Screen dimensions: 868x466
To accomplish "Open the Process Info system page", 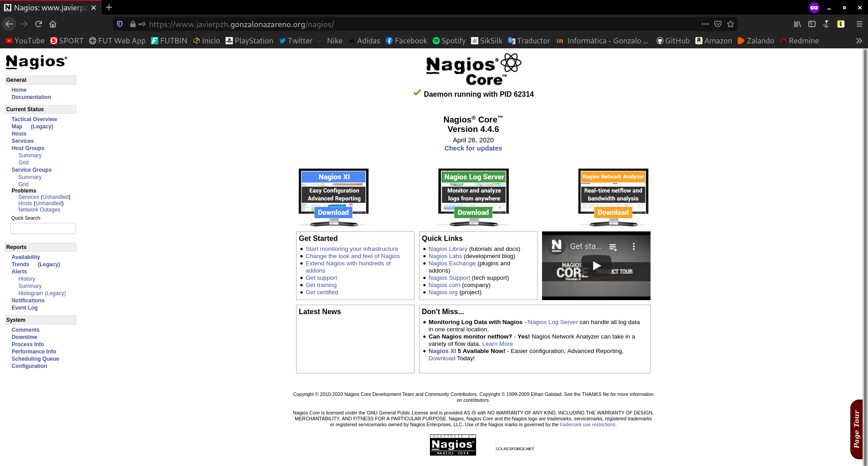I will click(x=28, y=344).
